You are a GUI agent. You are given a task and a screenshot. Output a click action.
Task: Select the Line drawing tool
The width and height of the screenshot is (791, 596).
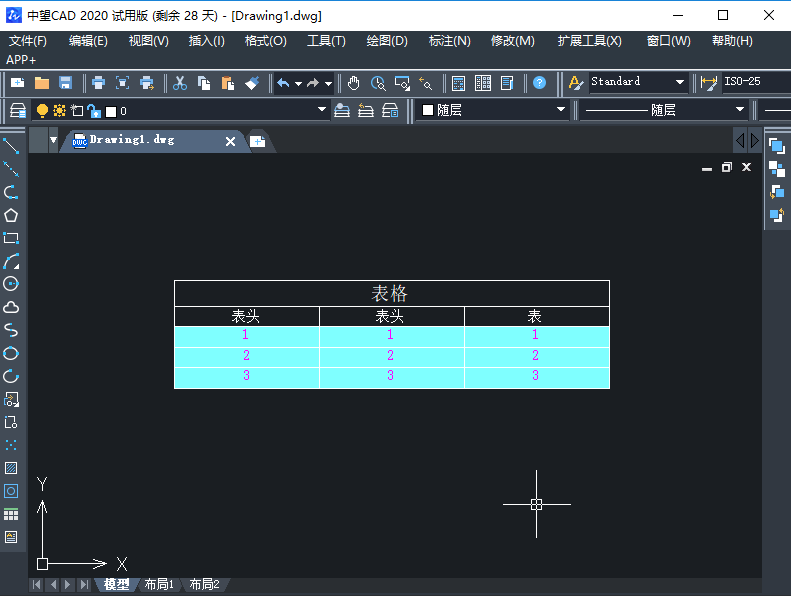(x=11, y=146)
